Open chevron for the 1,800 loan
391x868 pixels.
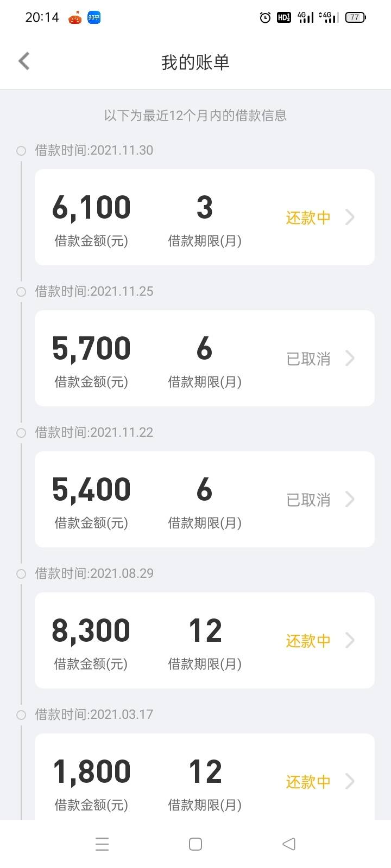pos(350,782)
